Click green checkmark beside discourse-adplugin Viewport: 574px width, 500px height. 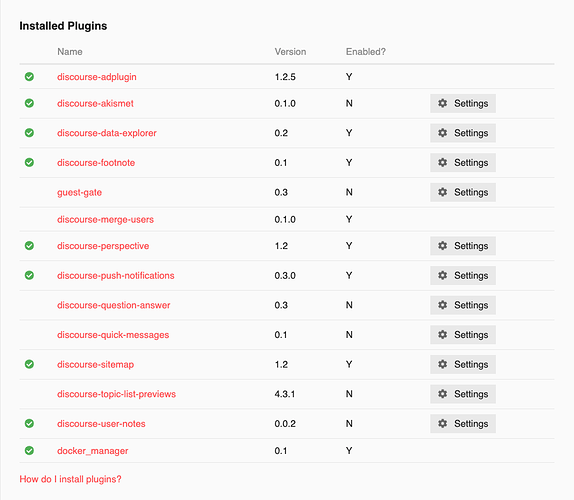(x=29, y=77)
